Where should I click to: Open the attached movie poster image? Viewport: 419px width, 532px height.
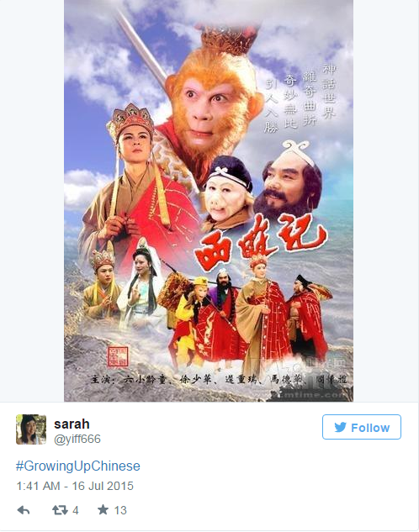tap(209, 201)
